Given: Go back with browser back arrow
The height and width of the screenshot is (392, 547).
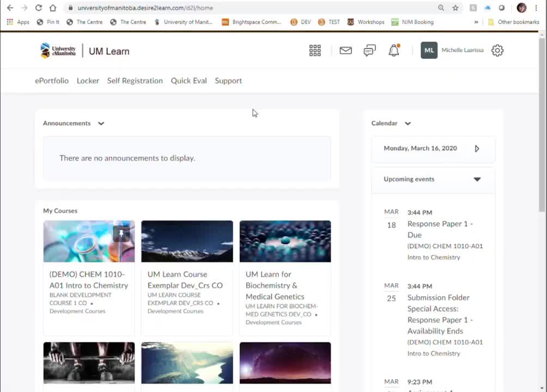Looking at the screenshot, I should [x=10, y=8].
